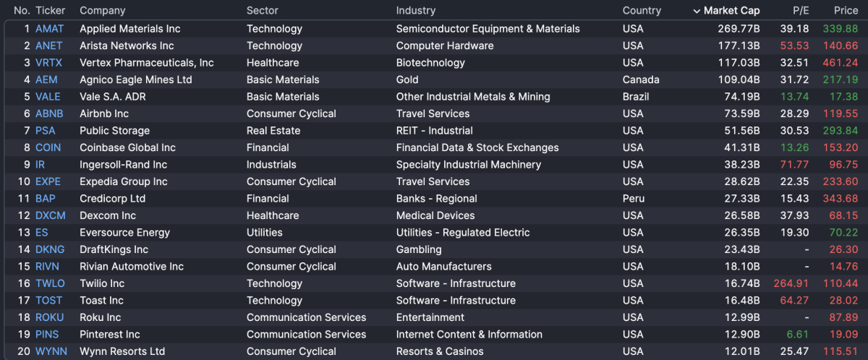
Task: Click the RIVN ticker link
Action: (x=48, y=267)
